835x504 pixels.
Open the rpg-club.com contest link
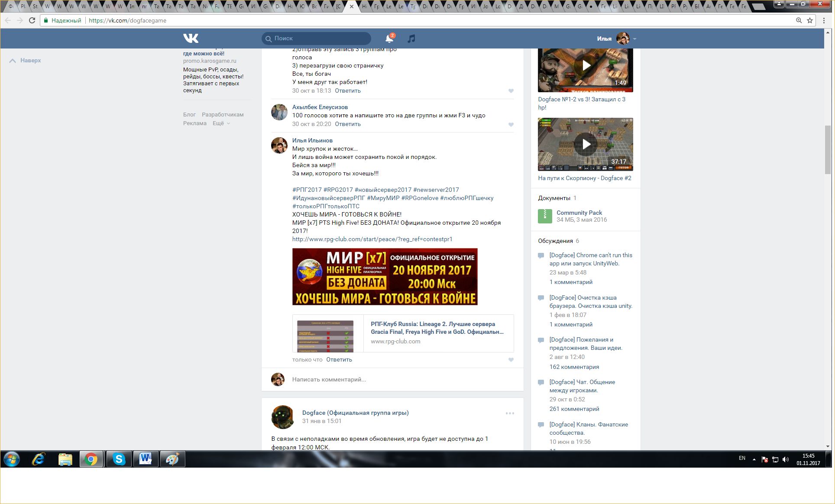point(372,239)
